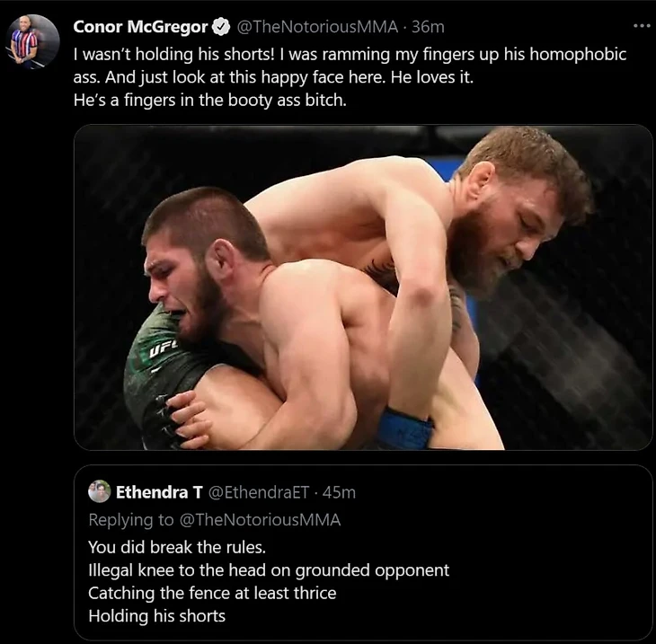The height and width of the screenshot is (644, 656).
Task: Click the 'Holding his shorts' line in the quote
Action: point(156,616)
